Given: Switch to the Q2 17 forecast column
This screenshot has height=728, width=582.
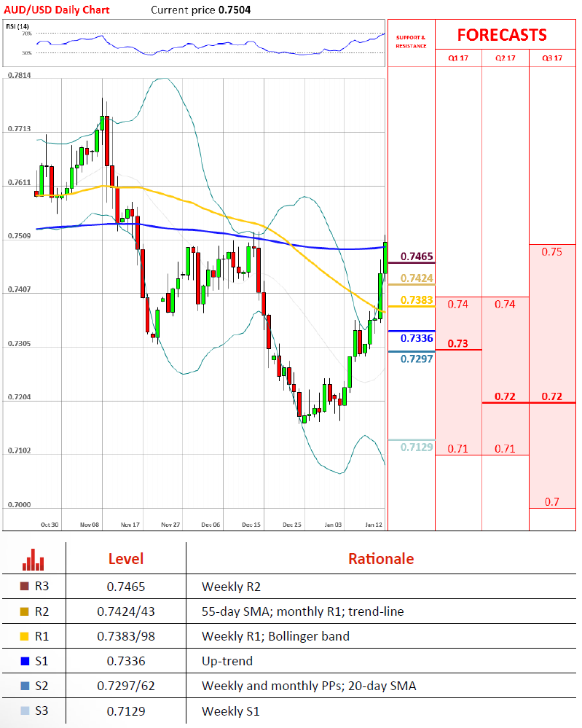Looking at the screenshot, I should (505, 58).
